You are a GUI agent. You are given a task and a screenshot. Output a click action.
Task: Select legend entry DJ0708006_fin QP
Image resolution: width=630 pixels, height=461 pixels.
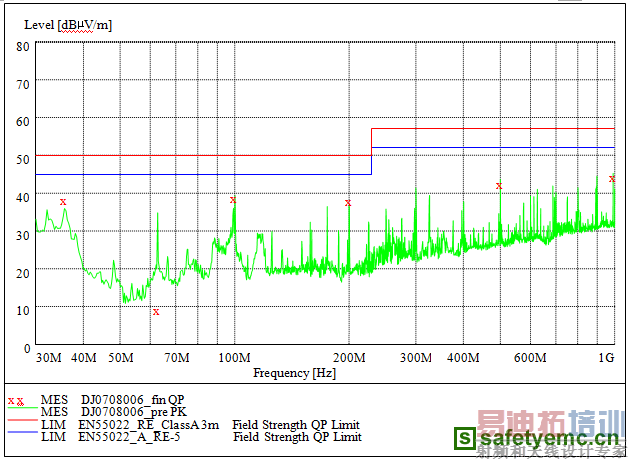tap(133, 400)
